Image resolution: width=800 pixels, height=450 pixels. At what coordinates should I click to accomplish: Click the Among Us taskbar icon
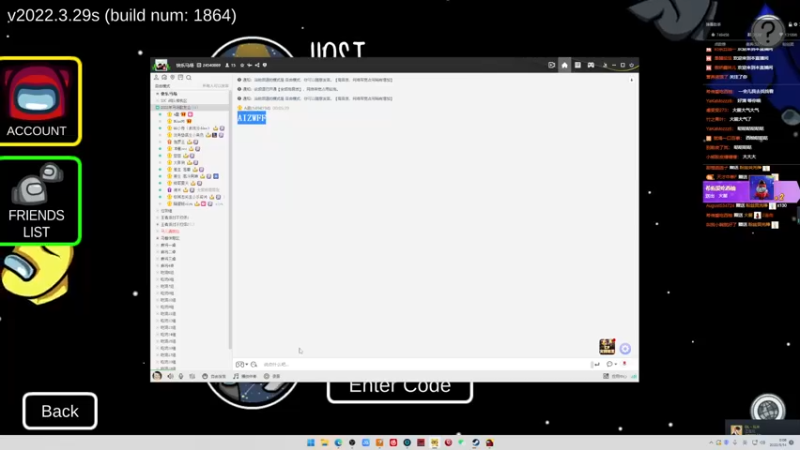489,442
